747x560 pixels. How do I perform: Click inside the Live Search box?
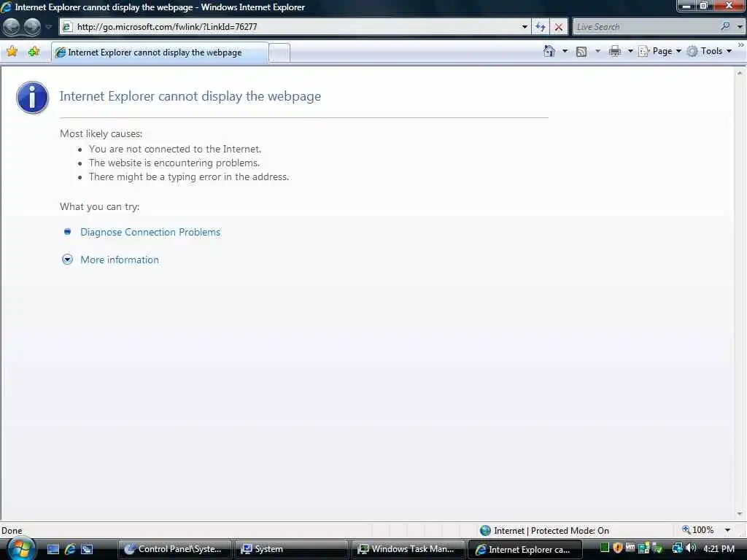pos(646,27)
